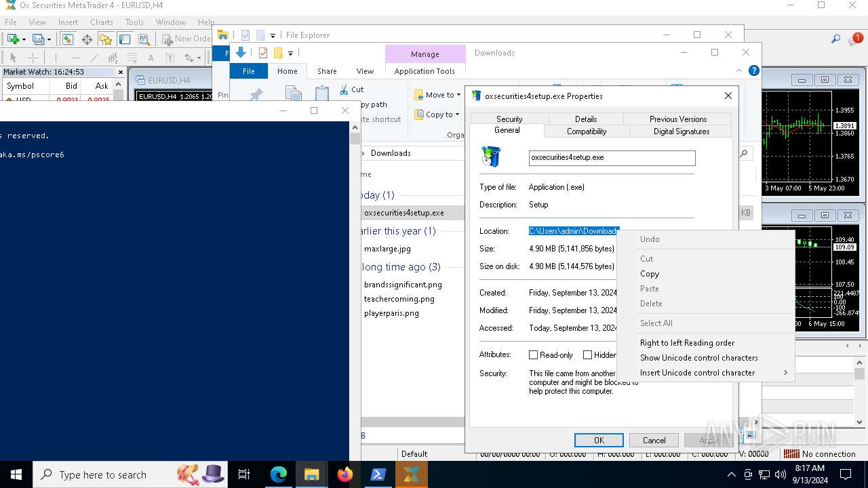Open Firefox from the taskbar
Viewport: 868px width, 488px height.
(345, 474)
